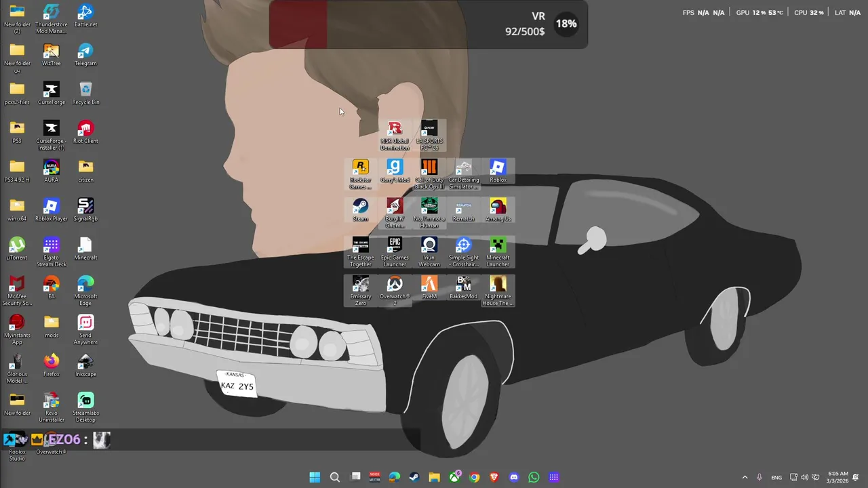
Task: Select the Revo Uninstaller icon
Action: (51, 408)
